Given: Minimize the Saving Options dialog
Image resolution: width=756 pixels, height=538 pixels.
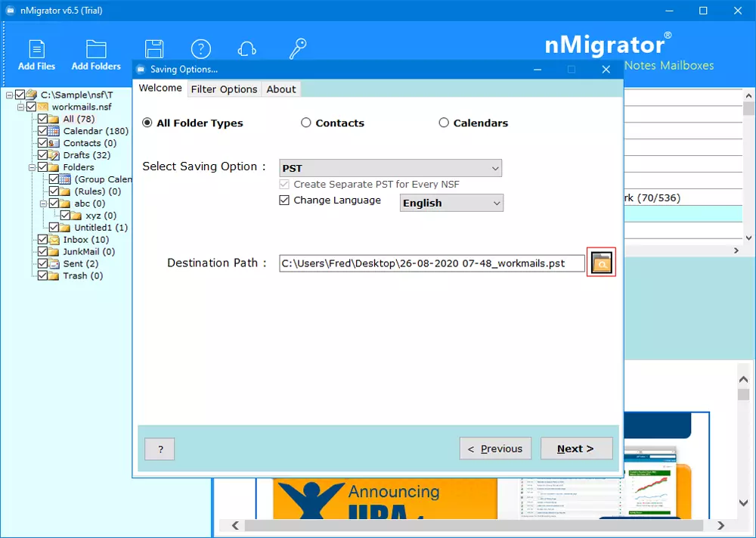Looking at the screenshot, I should (538, 70).
